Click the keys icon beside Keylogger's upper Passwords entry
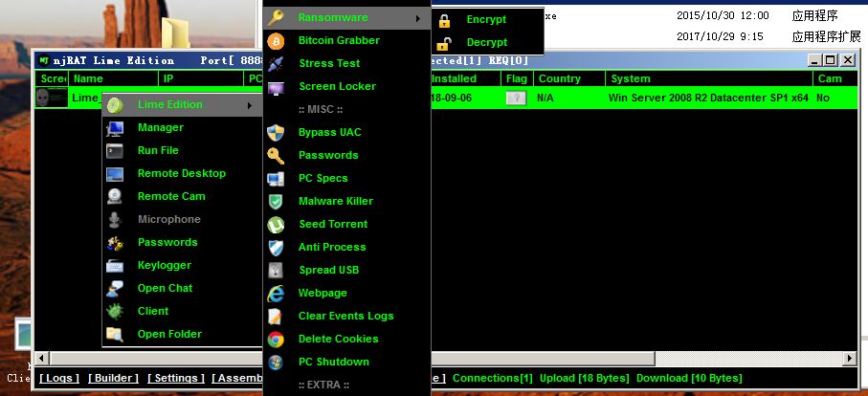The width and height of the screenshot is (868, 396). [115, 242]
